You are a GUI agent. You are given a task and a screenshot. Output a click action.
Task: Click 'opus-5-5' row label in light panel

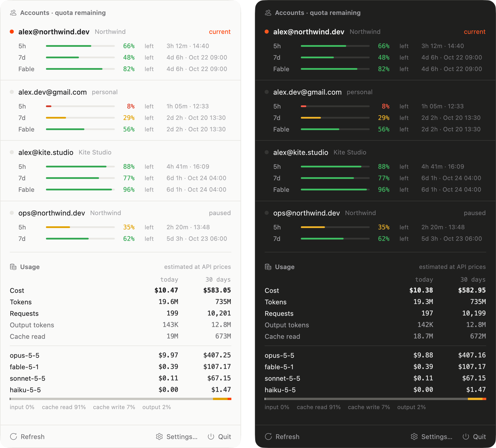click(24, 356)
